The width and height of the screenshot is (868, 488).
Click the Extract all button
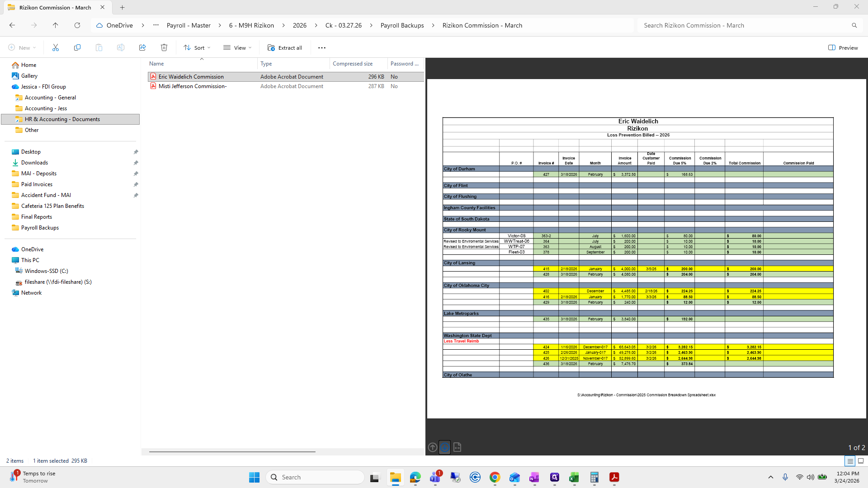[285, 47]
